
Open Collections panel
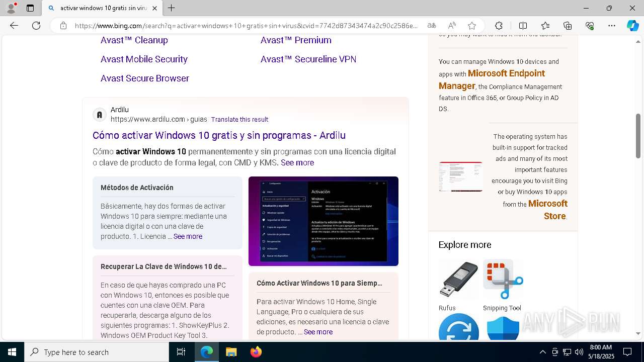click(568, 26)
